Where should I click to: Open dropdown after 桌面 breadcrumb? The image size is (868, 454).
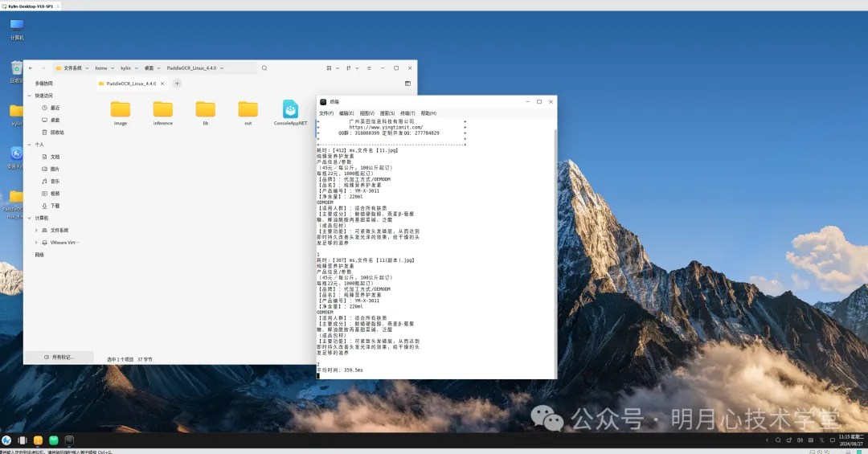[159, 68]
